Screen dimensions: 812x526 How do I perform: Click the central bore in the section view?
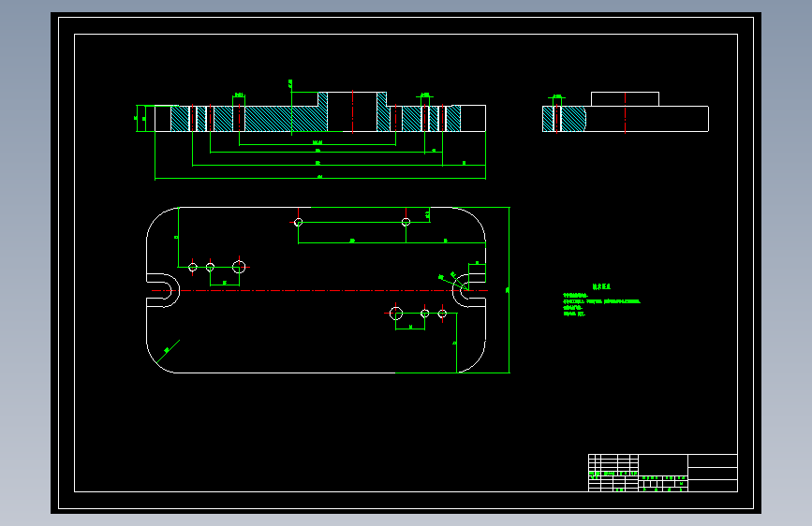click(352, 111)
